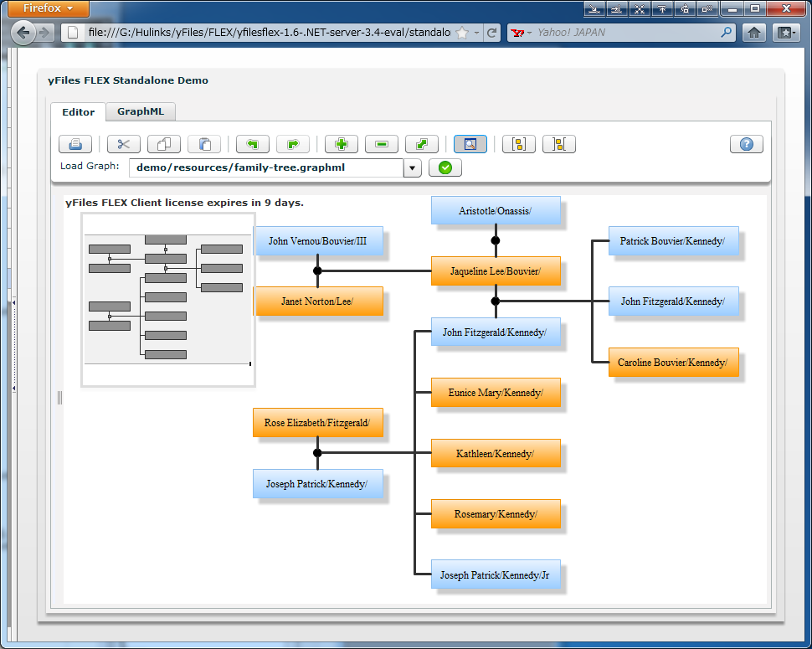Go to the browser Home page
This screenshot has width=812, height=649.
click(754, 33)
